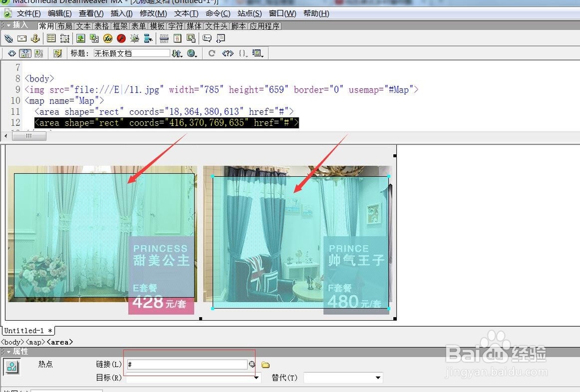
Task: Open the 窗口(W) menu
Action: point(282,14)
